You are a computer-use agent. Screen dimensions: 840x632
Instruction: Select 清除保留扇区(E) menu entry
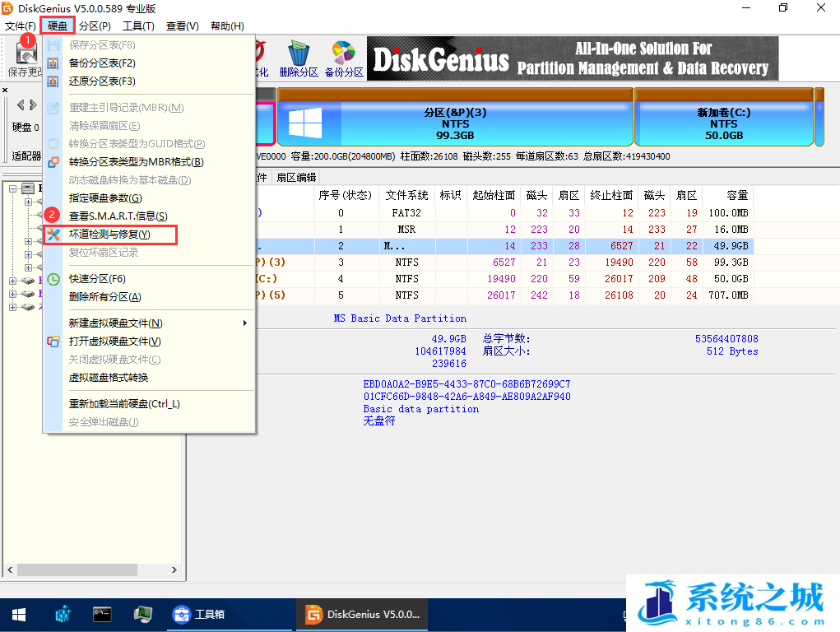click(149, 126)
